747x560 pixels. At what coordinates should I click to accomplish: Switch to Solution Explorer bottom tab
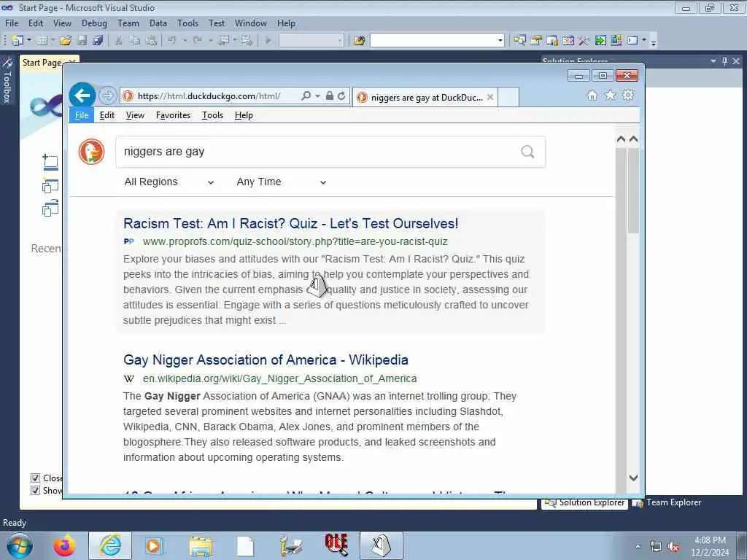pos(584,503)
